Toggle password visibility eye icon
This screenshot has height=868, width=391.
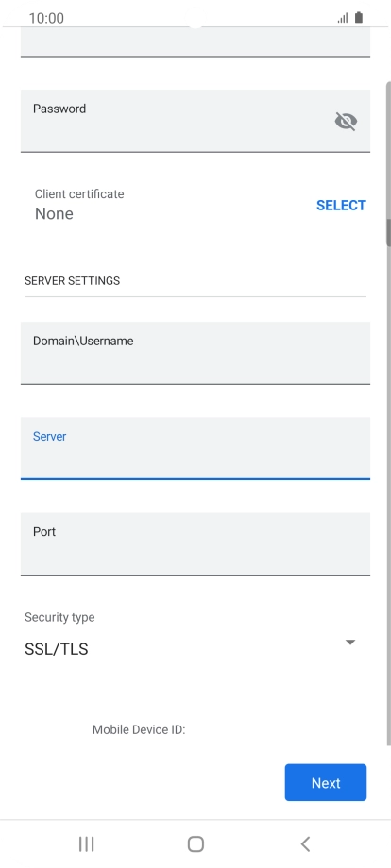[346, 121]
